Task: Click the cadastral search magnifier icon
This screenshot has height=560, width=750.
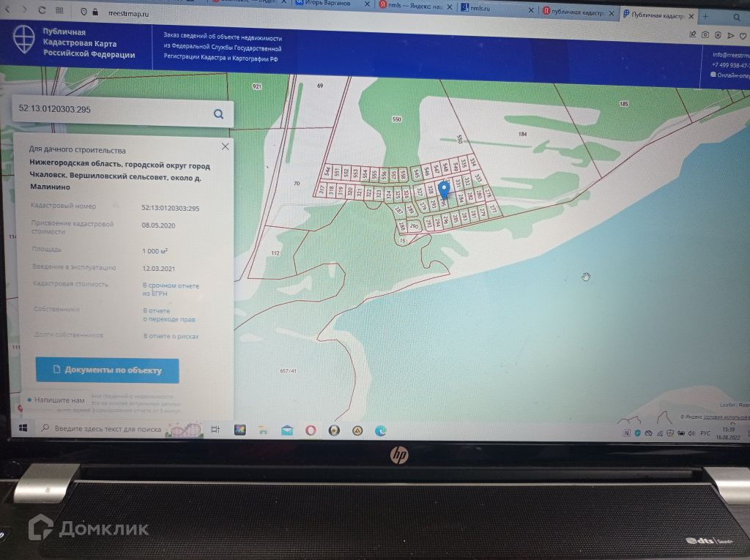Action: point(218,113)
